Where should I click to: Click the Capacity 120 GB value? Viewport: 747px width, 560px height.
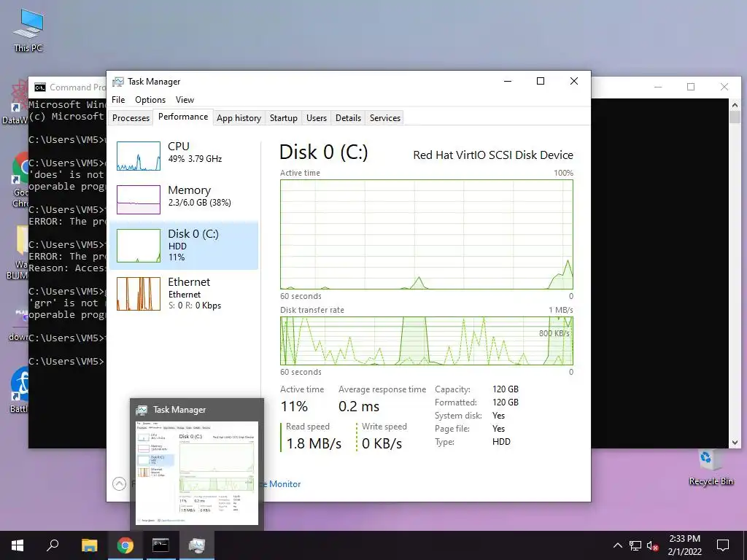(x=506, y=389)
